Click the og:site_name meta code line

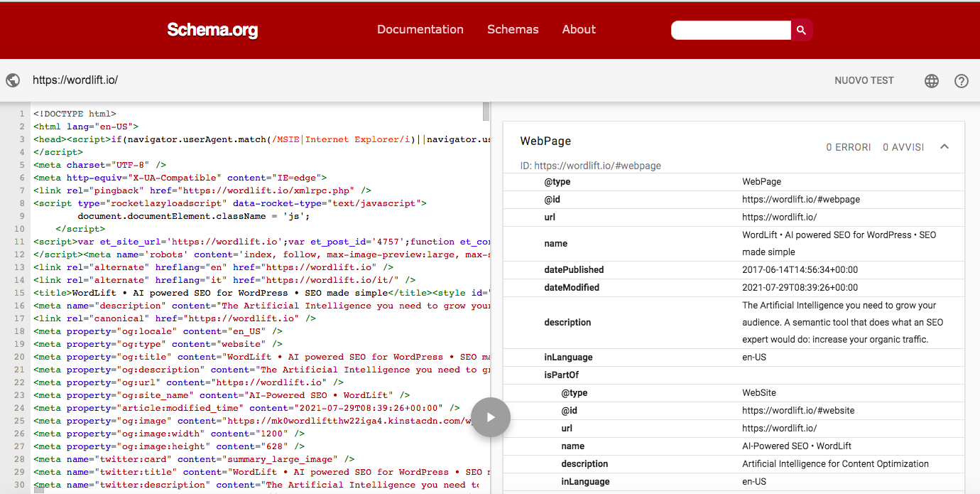tap(222, 395)
